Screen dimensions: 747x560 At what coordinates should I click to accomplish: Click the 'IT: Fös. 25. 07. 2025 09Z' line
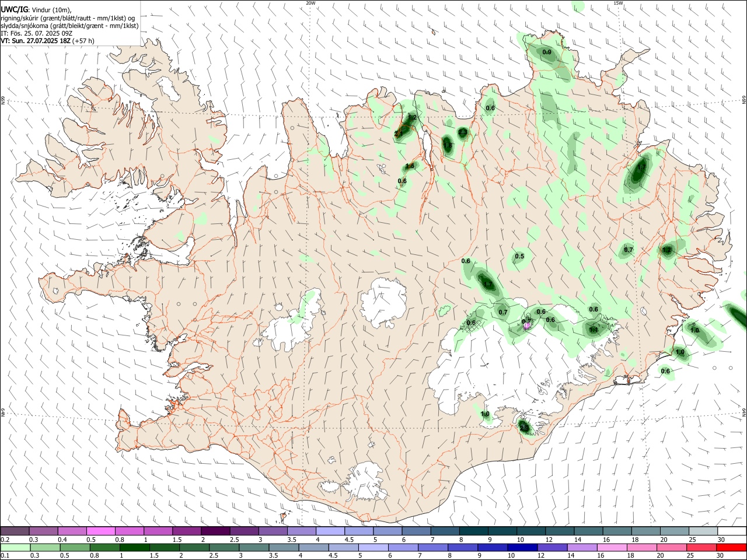tap(36, 33)
